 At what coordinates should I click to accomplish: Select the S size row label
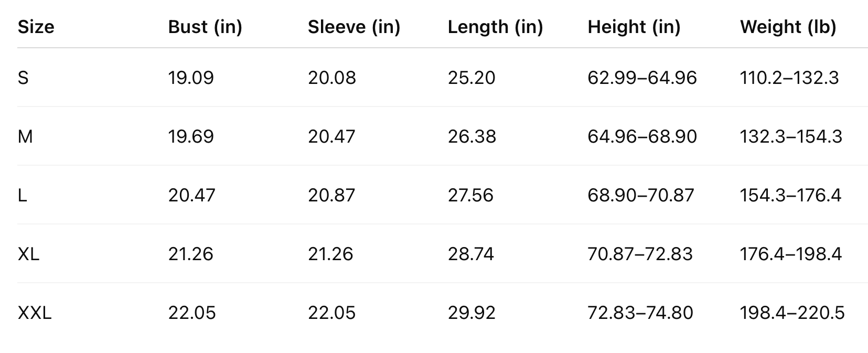pos(23,78)
